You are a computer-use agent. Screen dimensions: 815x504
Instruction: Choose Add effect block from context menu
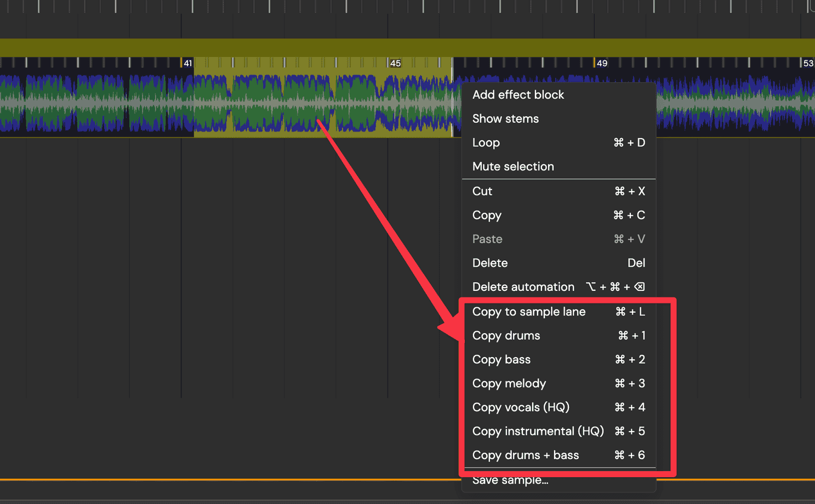(x=518, y=95)
